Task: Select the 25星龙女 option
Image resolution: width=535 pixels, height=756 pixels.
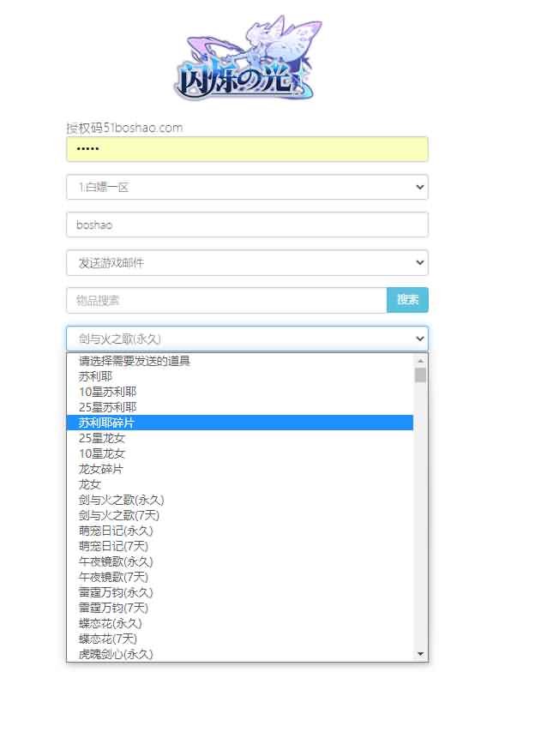Action: 102,438
